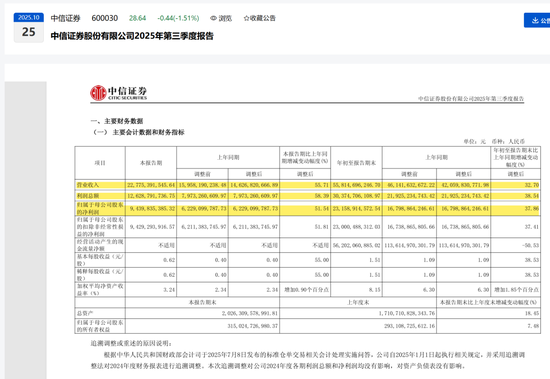Click the 加权平均净资产收益率 row label
The width and height of the screenshot is (550, 379).
100,290
